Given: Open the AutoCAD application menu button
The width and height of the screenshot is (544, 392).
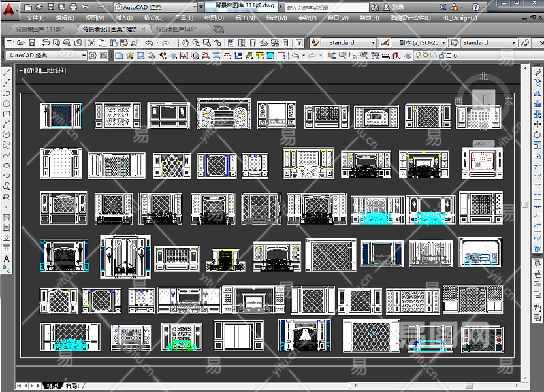Looking at the screenshot, I should [x=9, y=10].
